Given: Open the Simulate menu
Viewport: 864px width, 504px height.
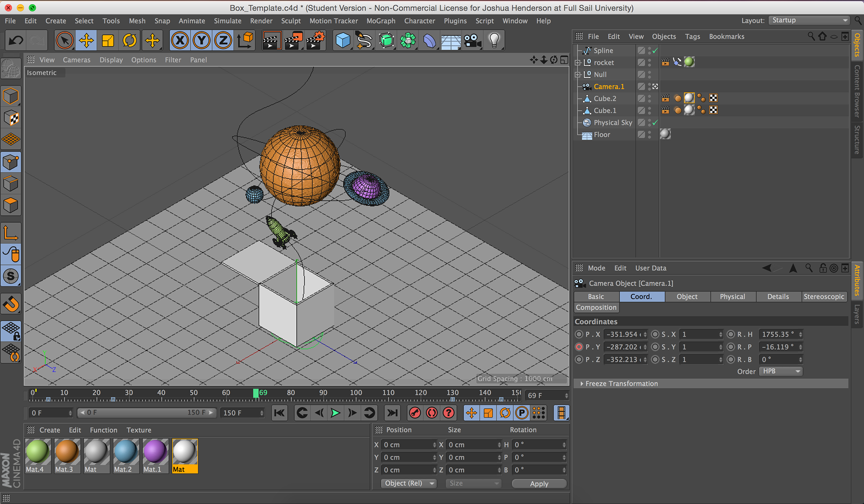Looking at the screenshot, I should pyautogui.click(x=227, y=21).
